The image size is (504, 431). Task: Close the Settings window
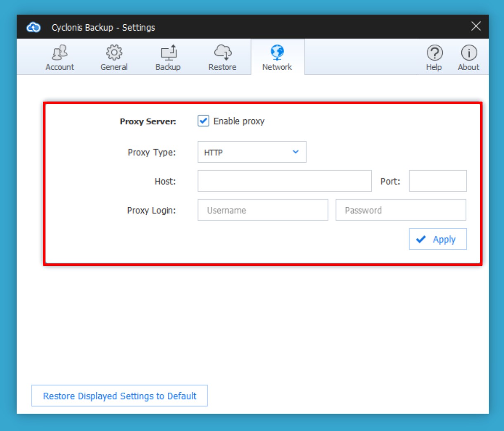click(x=476, y=26)
